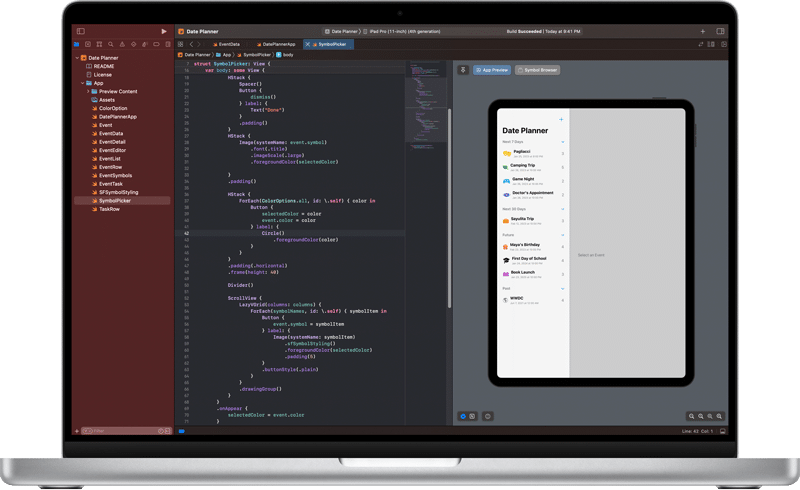Click the code editor vertical scrollbar
800x490 pixels.
coord(449,208)
